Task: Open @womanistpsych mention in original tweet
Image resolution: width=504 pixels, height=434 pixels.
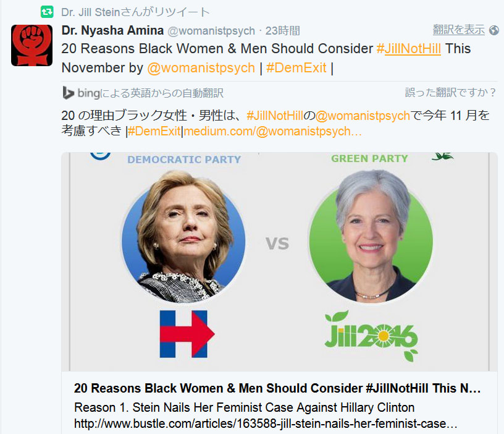Action: pos(201,68)
